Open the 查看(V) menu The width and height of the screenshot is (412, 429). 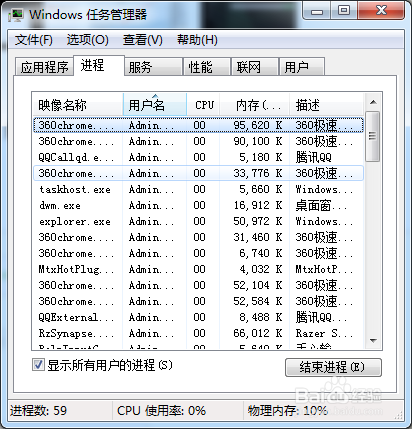(x=142, y=40)
